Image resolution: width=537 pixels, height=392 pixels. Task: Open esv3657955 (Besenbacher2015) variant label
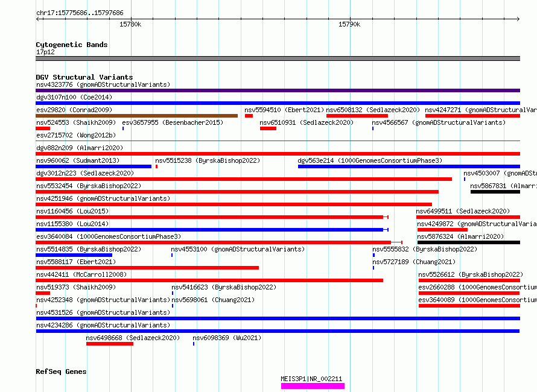click(x=173, y=122)
